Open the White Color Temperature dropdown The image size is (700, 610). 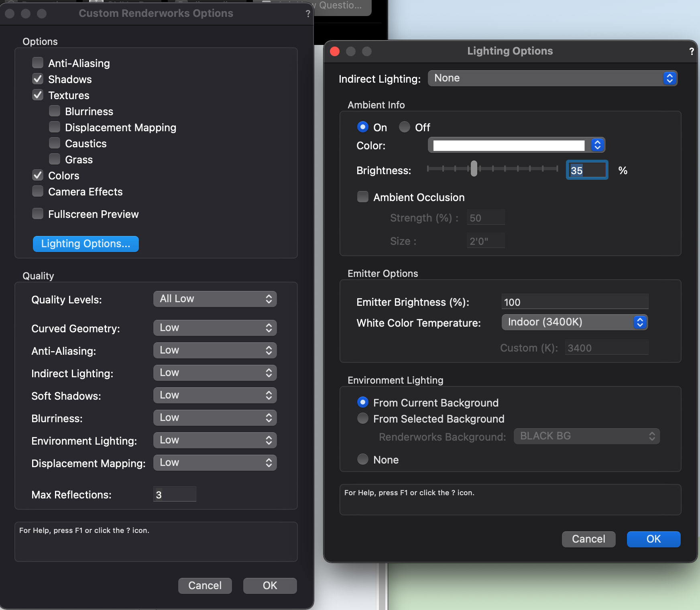(574, 322)
